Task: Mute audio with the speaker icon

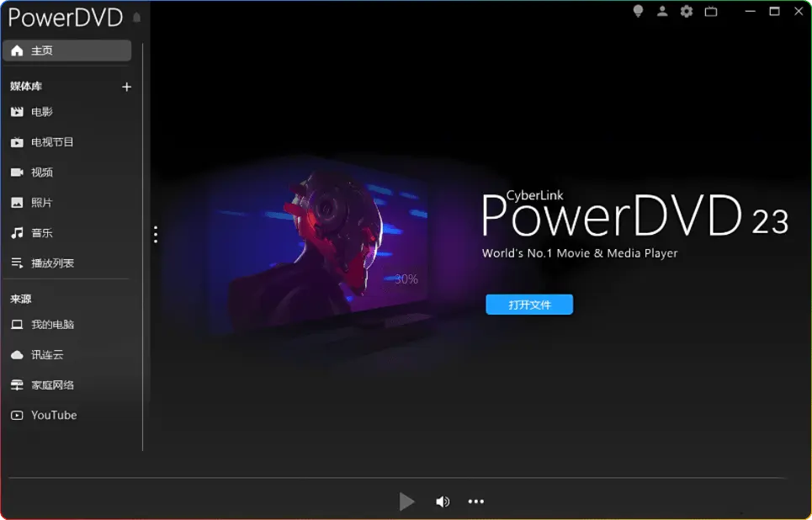Action: coord(443,501)
